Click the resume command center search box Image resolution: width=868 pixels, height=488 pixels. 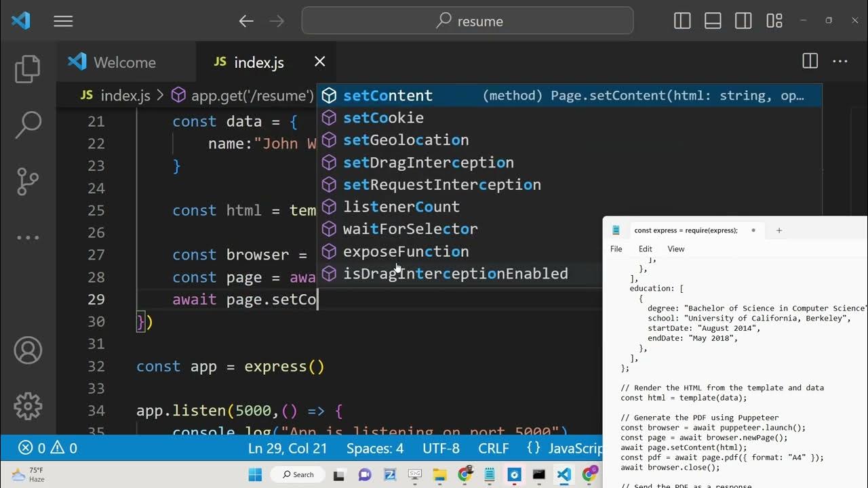pyautogui.click(x=467, y=21)
